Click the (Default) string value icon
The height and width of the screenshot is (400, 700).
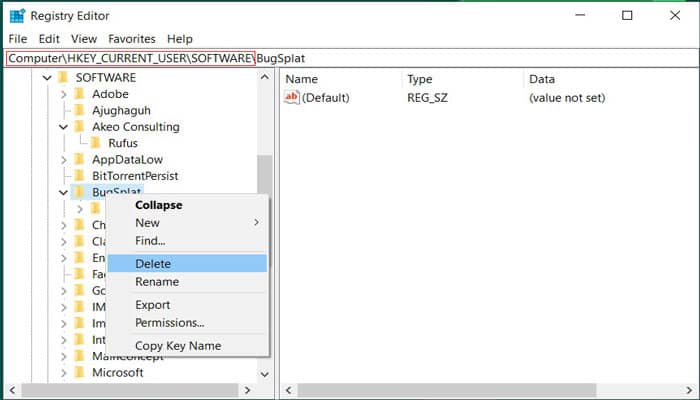[x=292, y=98]
